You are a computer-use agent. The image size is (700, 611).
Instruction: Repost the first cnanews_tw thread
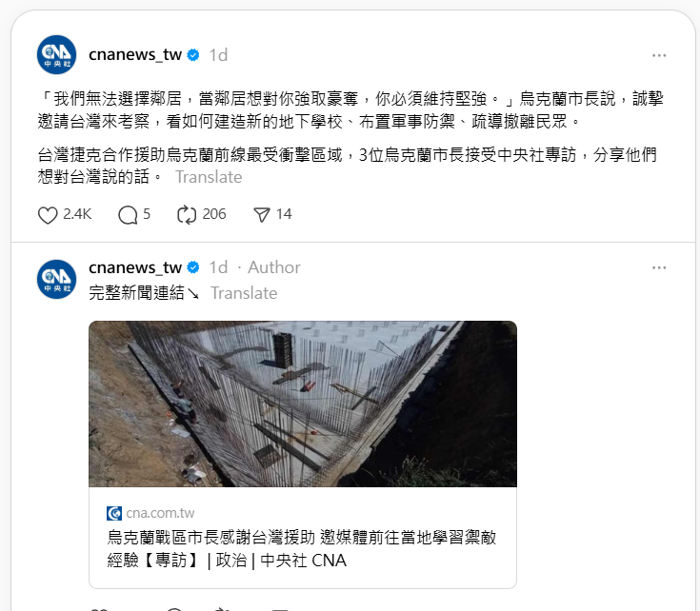[187, 215]
